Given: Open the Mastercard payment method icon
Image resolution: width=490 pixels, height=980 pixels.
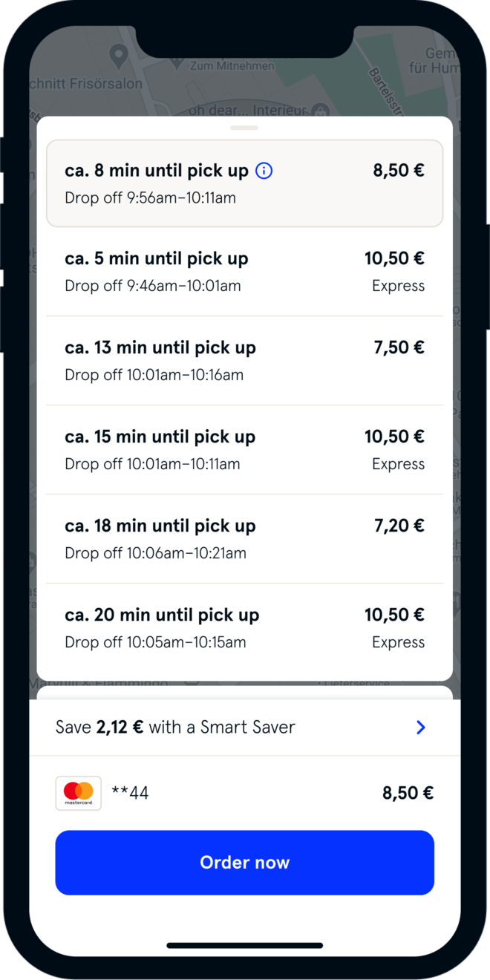Looking at the screenshot, I should tap(78, 792).
